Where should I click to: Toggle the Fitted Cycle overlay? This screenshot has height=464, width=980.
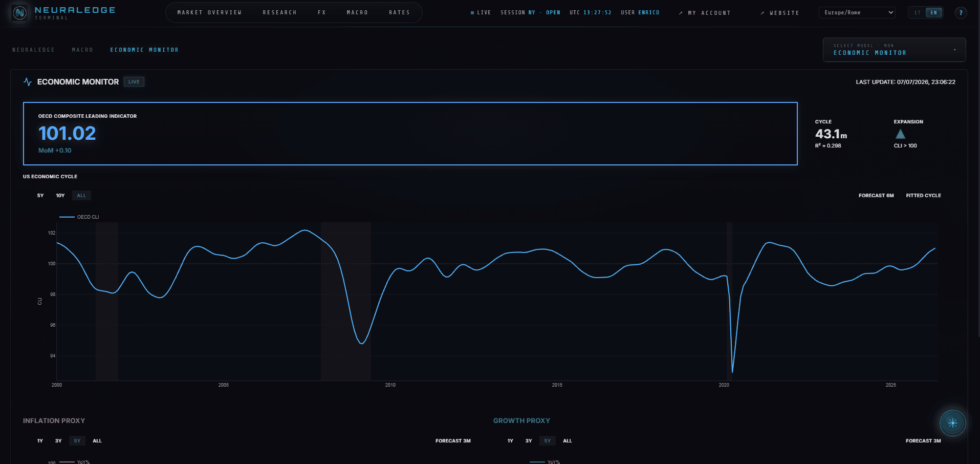[923, 196]
